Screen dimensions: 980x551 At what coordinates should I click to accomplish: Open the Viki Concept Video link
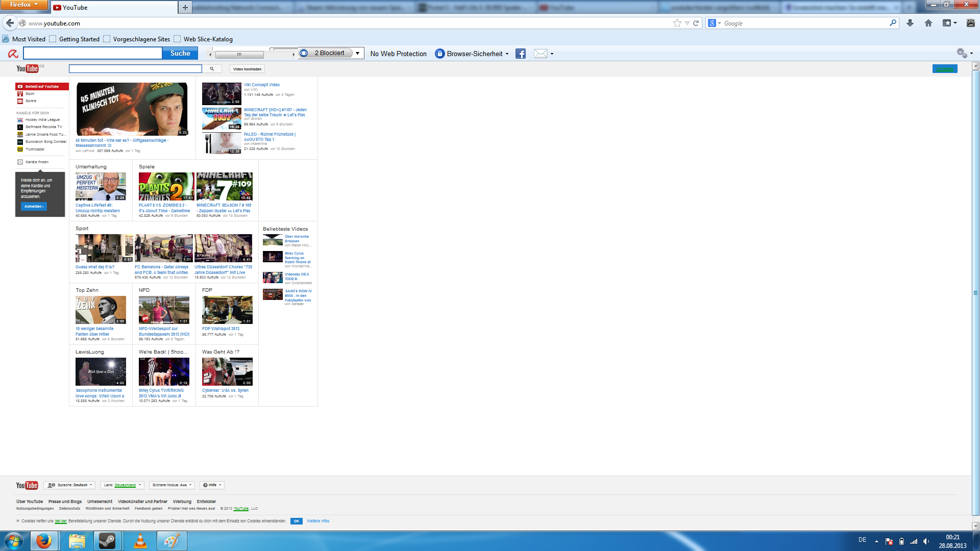tap(262, 85)
